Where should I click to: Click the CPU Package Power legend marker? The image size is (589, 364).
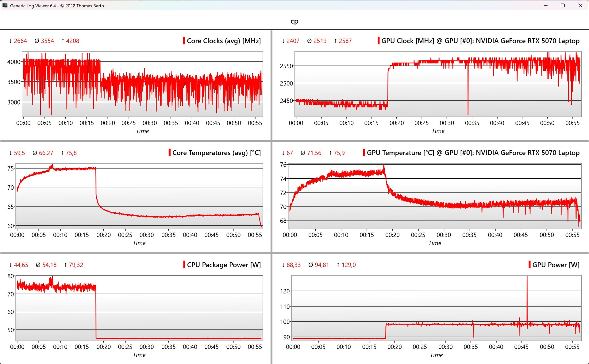184,265
